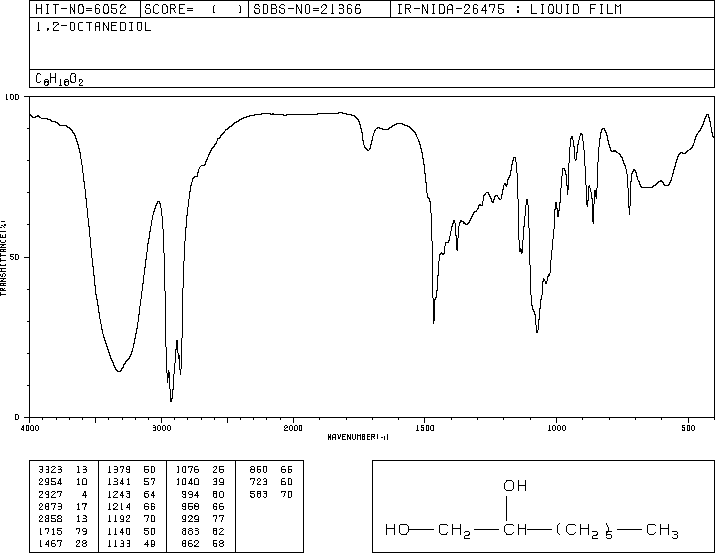Click the (CH2)5 chain in structure
The image size is (715, 553).
tap(584, 531)
